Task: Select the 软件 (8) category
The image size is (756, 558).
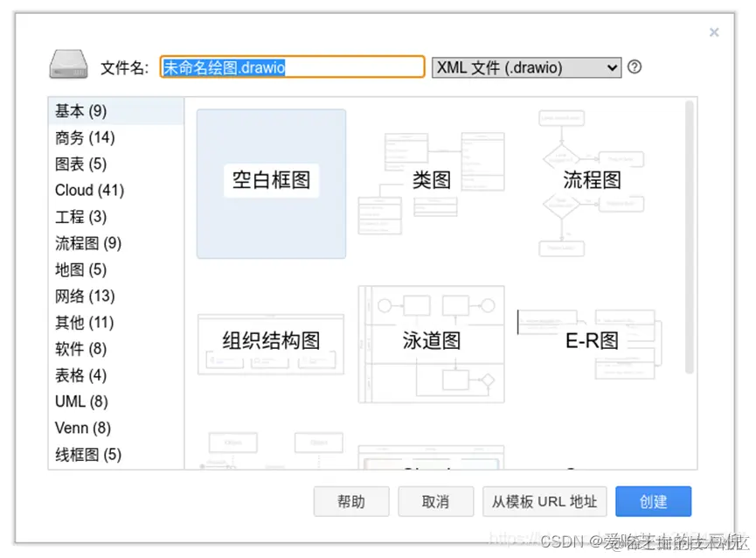Action: point(115,349)
